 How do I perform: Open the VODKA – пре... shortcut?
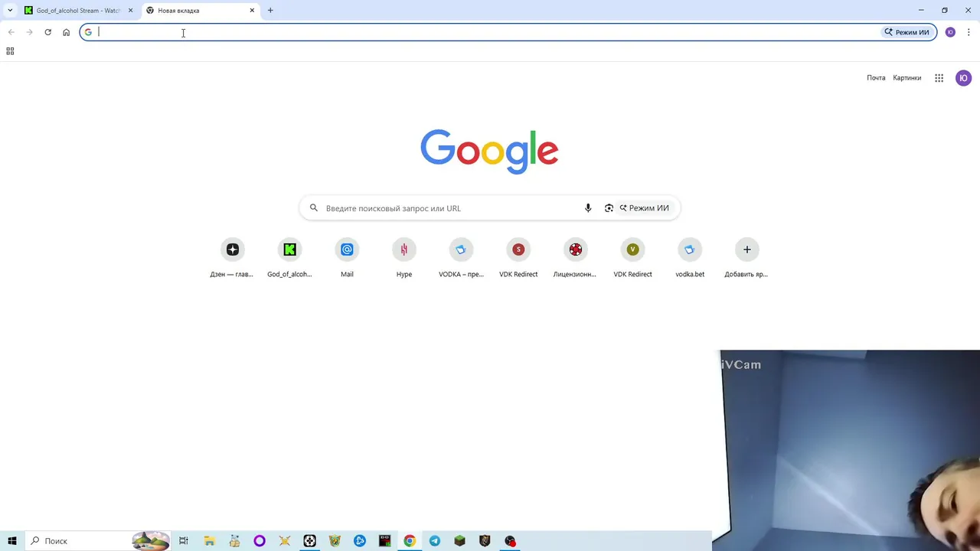461,258
